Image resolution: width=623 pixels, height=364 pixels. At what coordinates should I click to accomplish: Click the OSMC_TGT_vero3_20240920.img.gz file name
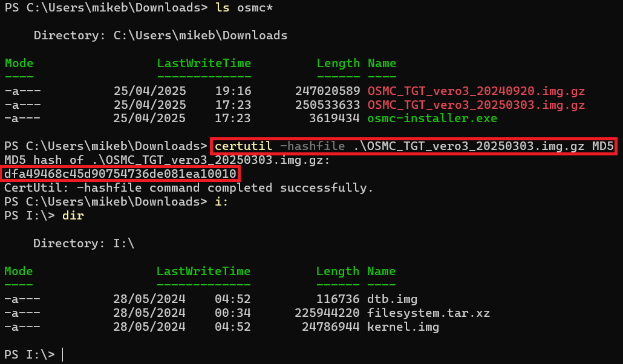click(476, 91)
